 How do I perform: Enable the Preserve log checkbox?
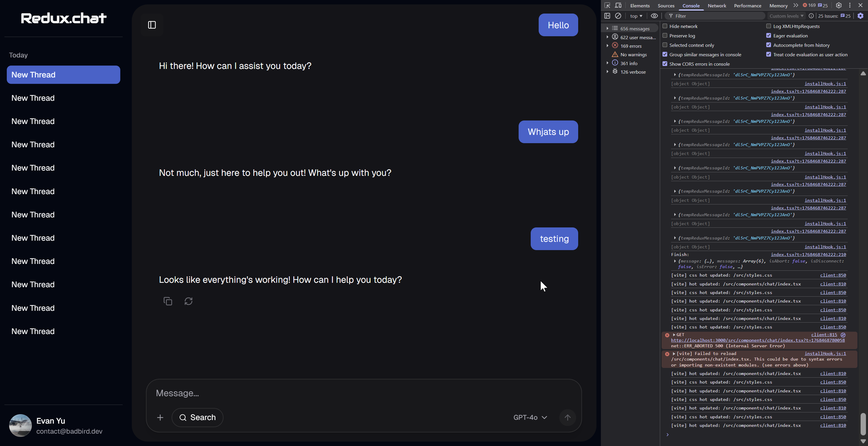coord(665,36)
